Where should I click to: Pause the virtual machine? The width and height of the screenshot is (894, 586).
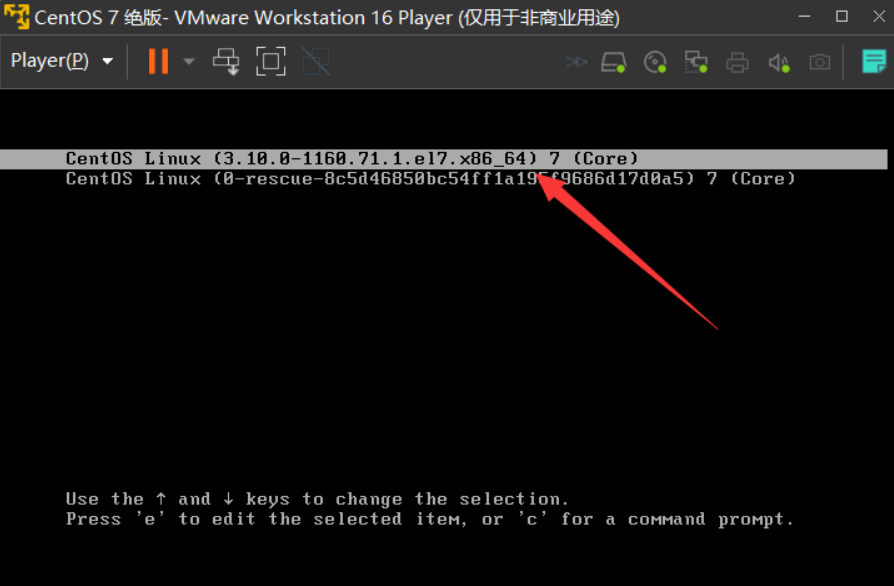159,61
